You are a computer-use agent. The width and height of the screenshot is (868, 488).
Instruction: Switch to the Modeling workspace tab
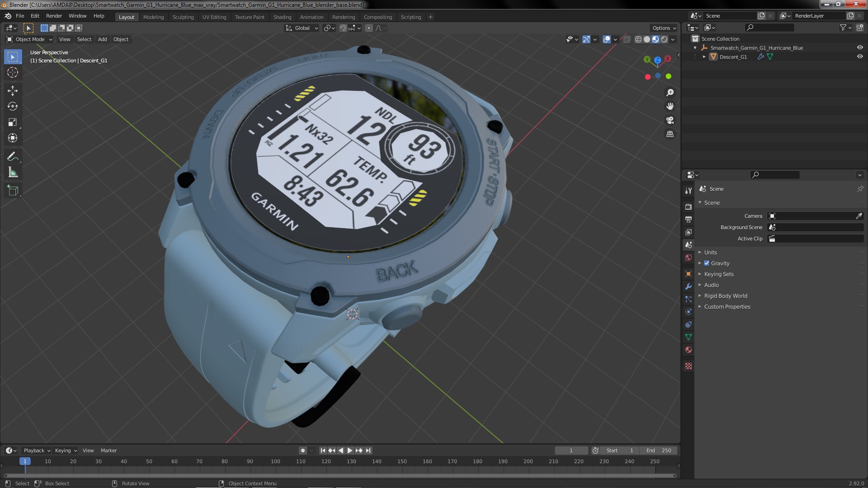[153, 17]
